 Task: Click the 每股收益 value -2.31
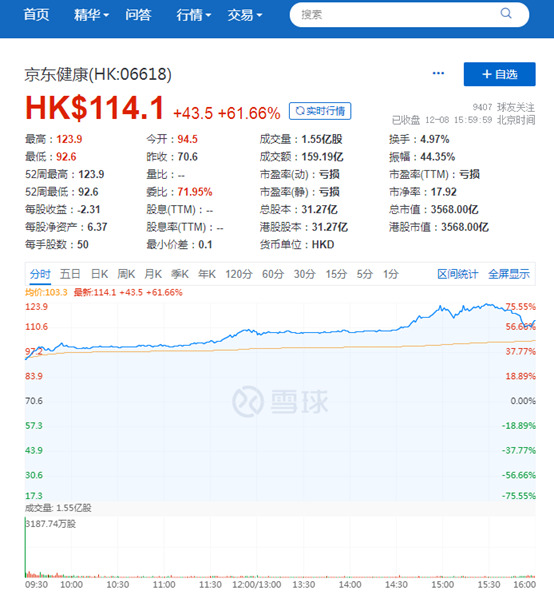[x=88, y=209]
